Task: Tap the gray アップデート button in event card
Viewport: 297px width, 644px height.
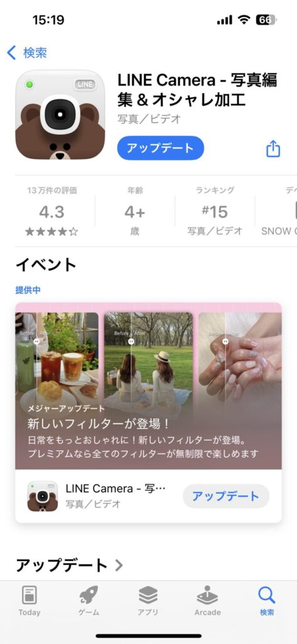Action: coord(225,496)
